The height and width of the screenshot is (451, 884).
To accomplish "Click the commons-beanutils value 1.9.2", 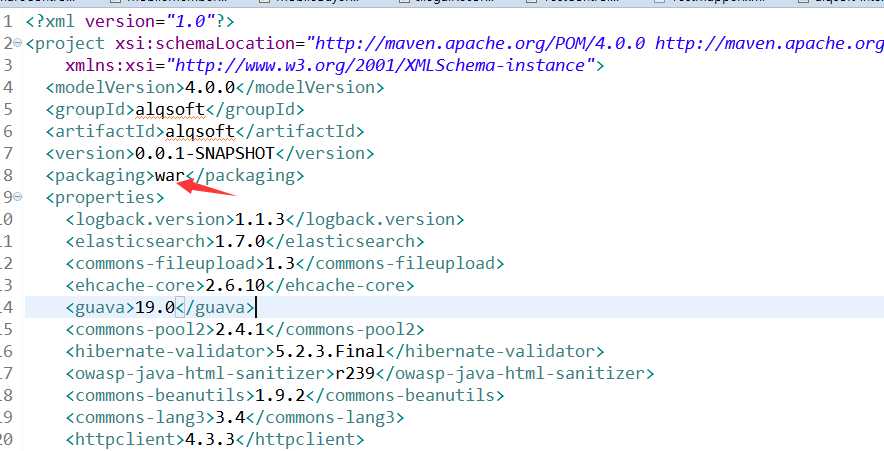I will (280, 395).
